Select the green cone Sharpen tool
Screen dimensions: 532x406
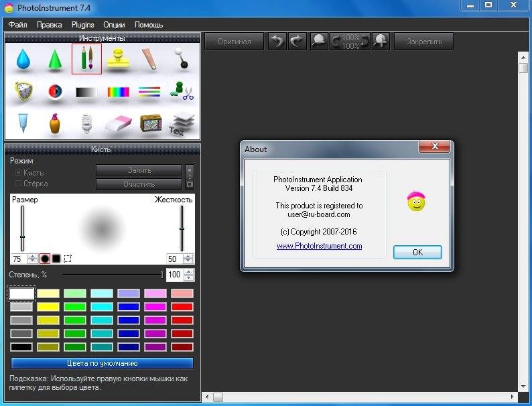[x=55, y=60]
